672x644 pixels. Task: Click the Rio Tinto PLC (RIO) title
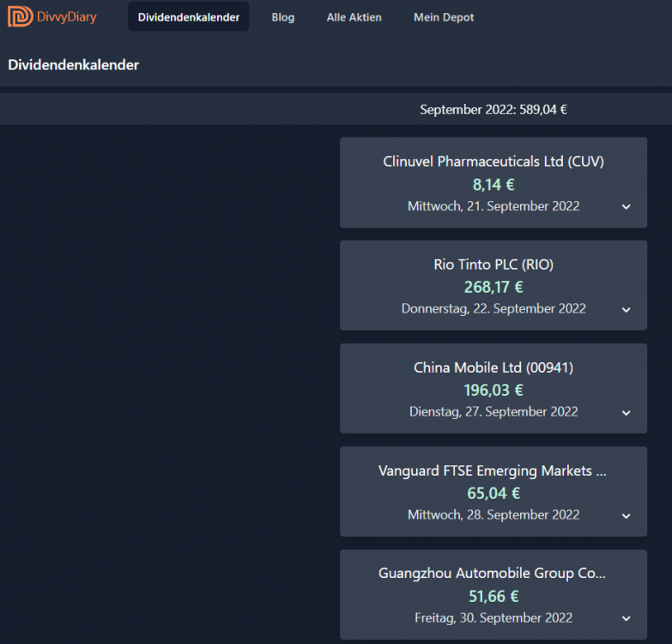[493, 264]
